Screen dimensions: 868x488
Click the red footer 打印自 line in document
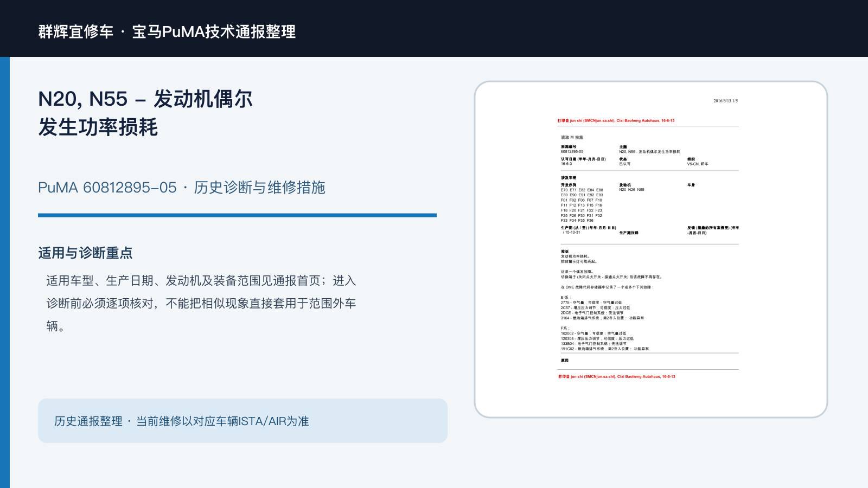pos(617,376)
